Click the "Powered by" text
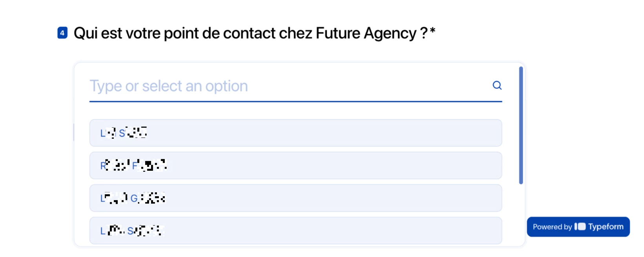 tap(552, 227)
